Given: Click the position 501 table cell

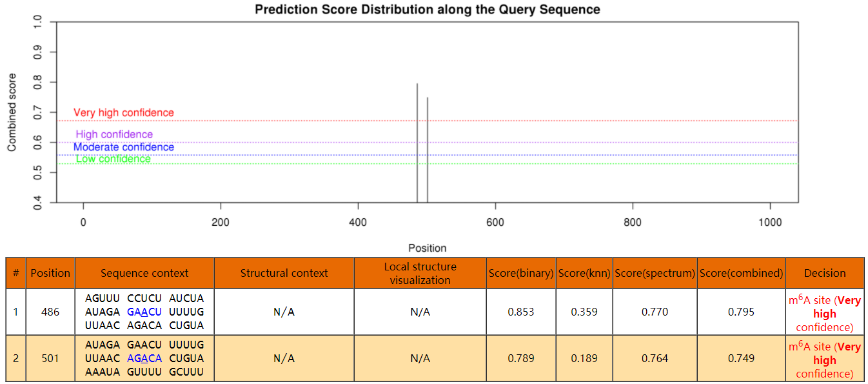Looking at the screenshot, I should [x=50, y=358].
